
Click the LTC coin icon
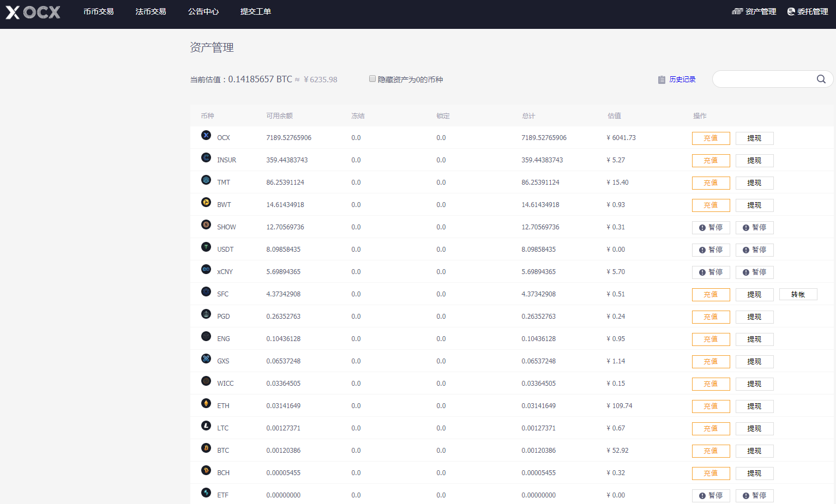[x=206, y=426]
